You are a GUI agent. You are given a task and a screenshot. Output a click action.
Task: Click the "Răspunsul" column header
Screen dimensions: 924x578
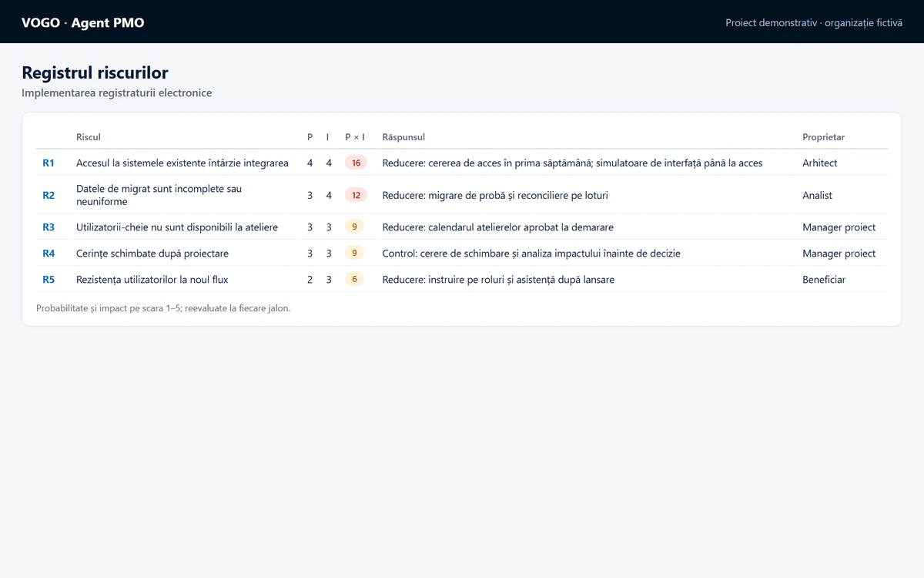(x=403, y=137)
